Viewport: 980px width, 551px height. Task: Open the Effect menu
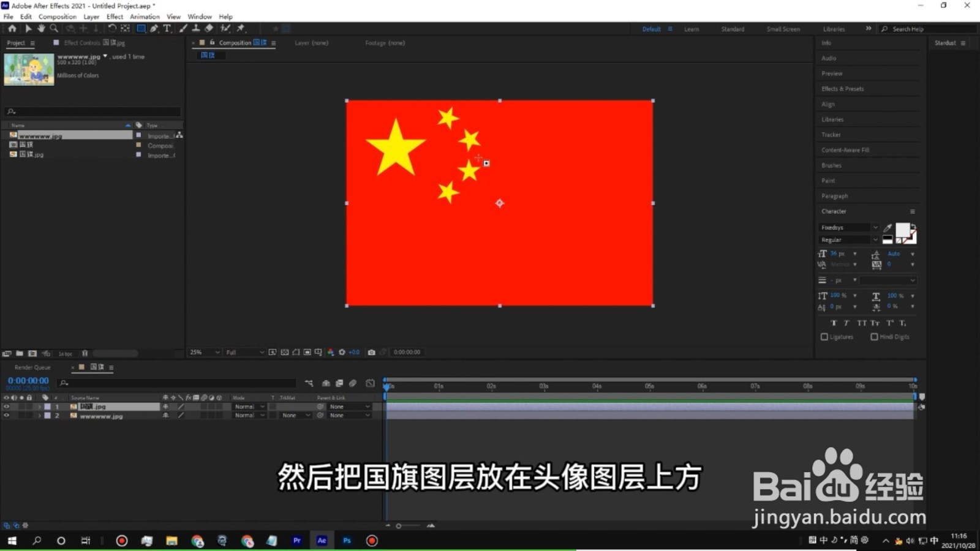click(115, 17)
